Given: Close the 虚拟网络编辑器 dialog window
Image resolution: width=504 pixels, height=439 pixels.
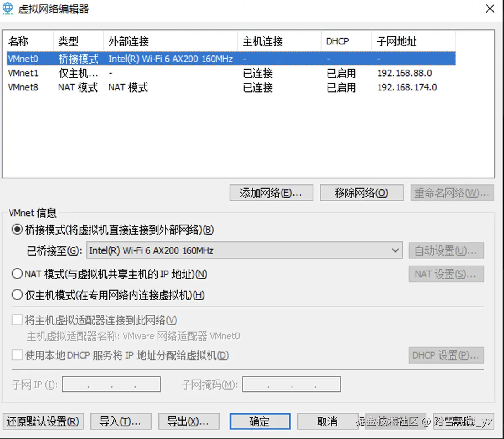Looking at the screenshot, I should click(x=490, y=8).
